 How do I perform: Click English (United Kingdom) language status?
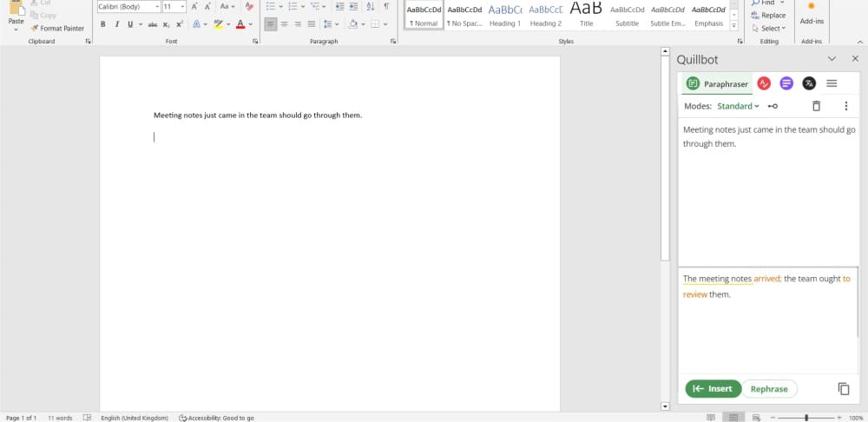(135, 419)
